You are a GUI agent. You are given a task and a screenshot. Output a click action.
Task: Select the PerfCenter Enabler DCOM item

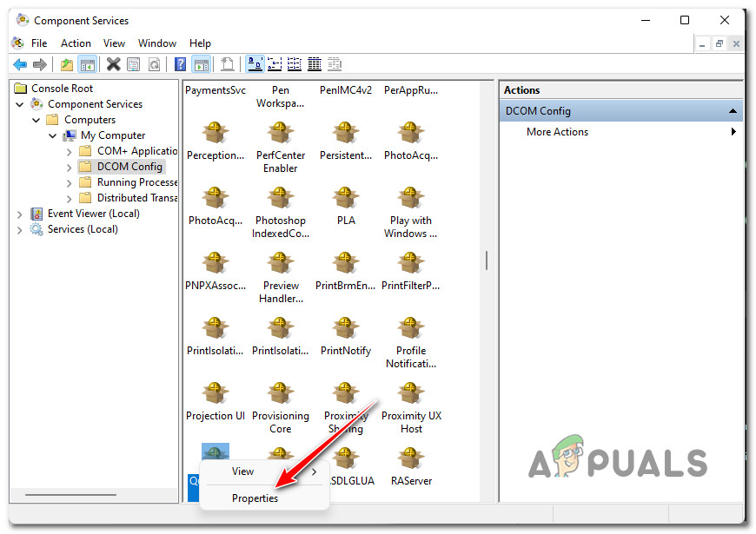coord(280,148)
